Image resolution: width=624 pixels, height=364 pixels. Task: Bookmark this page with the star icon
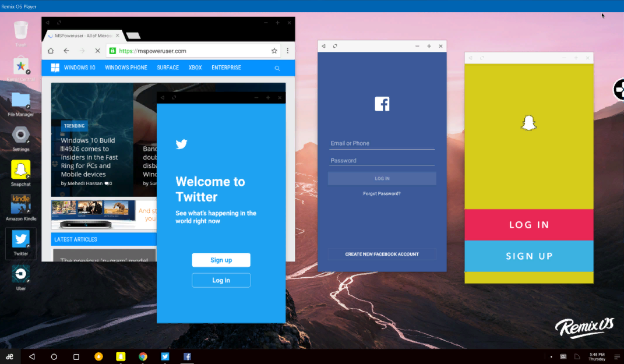click(274, 51)
